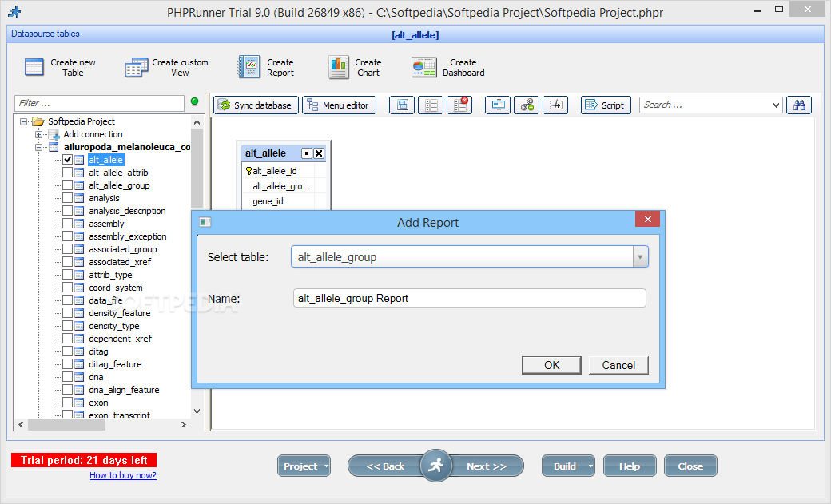Click the running man wizard icon

pos(435,466)
